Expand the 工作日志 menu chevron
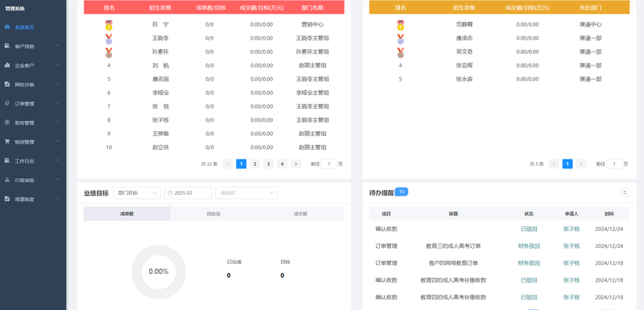Screen dimensions: 644x310 point(57,160)
